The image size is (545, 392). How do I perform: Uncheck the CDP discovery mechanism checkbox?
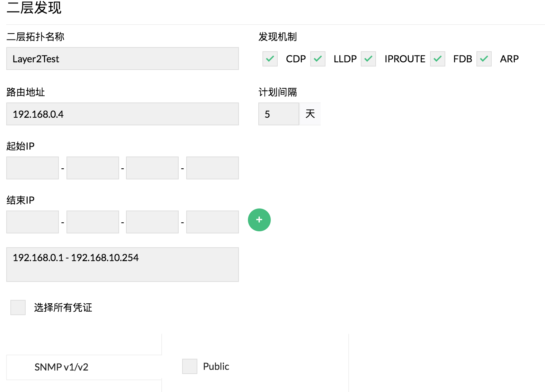point(270,59)
